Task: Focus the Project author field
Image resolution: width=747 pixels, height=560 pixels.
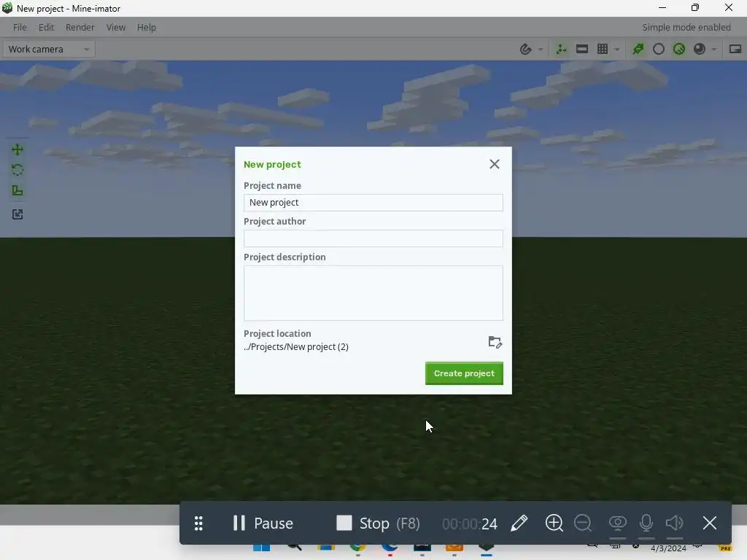Action: (373, 238)
